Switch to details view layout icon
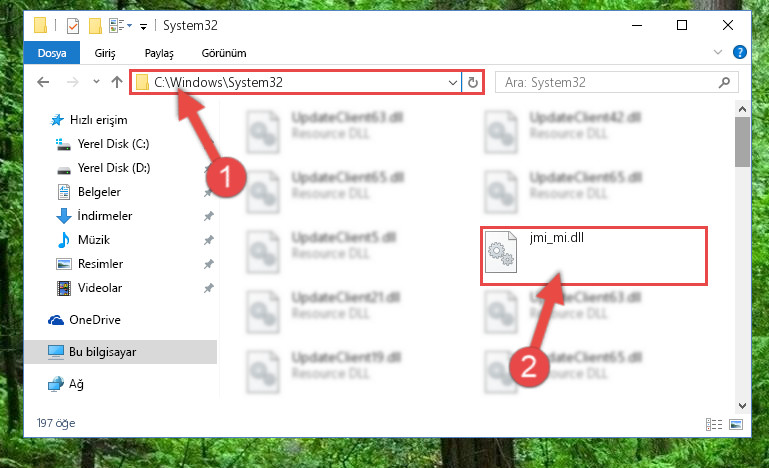Image resolution: width=769 pixels, height=468 pixels. click(714, 424)
